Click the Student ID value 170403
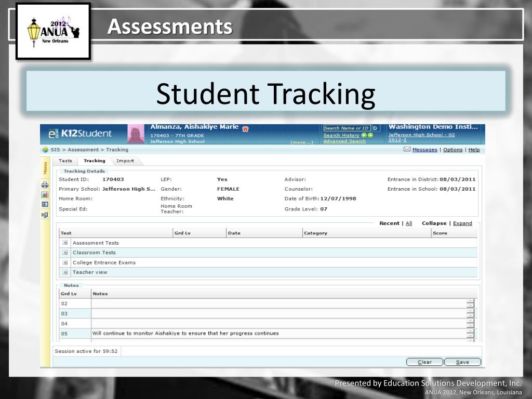The image size is (532, 399). coord(113,179)
